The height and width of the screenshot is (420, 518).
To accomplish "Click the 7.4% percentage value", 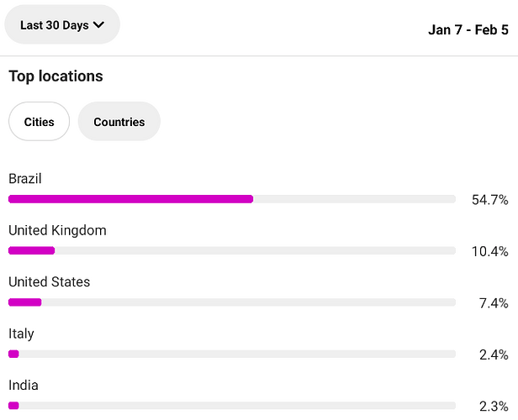I will pyautogui.click(x=494, y=303).
